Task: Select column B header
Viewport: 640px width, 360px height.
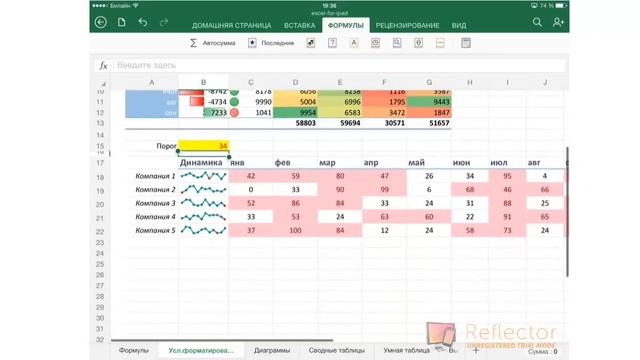Action: (203, 82)
